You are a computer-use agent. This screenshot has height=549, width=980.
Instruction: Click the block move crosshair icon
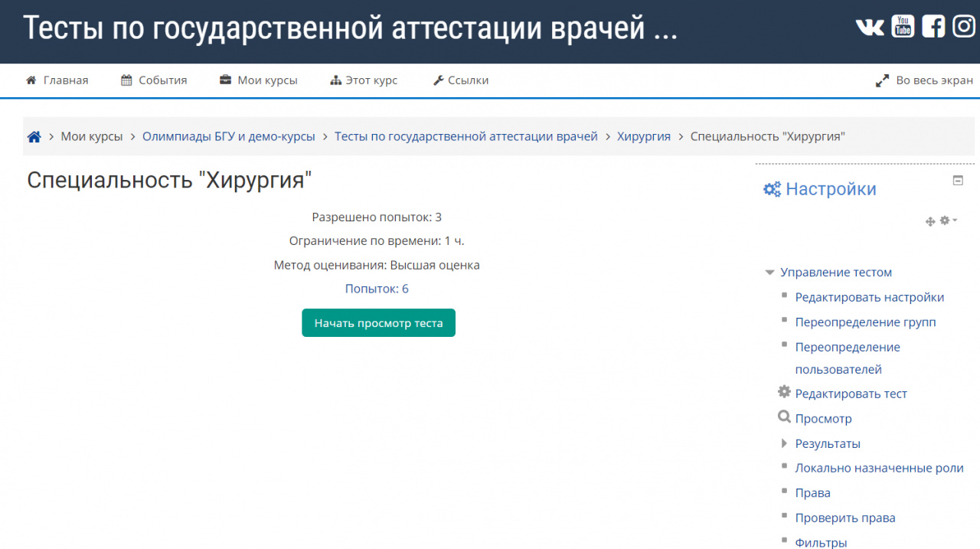click(x=930, y=221)
